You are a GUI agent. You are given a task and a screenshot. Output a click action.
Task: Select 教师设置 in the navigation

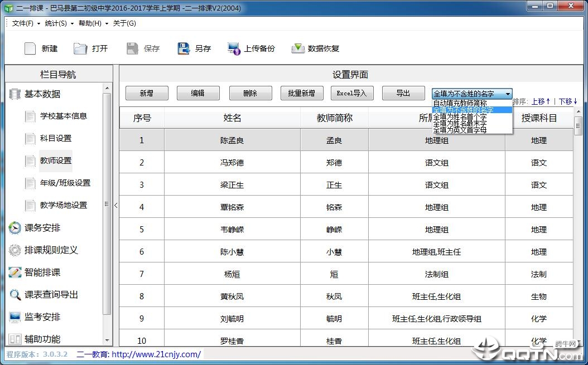coord(56,160)
